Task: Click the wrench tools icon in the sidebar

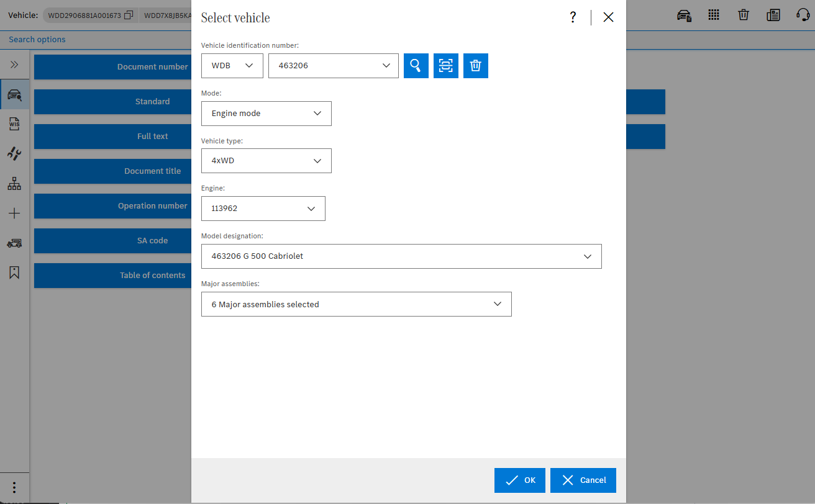Action: tap(14, 154)
